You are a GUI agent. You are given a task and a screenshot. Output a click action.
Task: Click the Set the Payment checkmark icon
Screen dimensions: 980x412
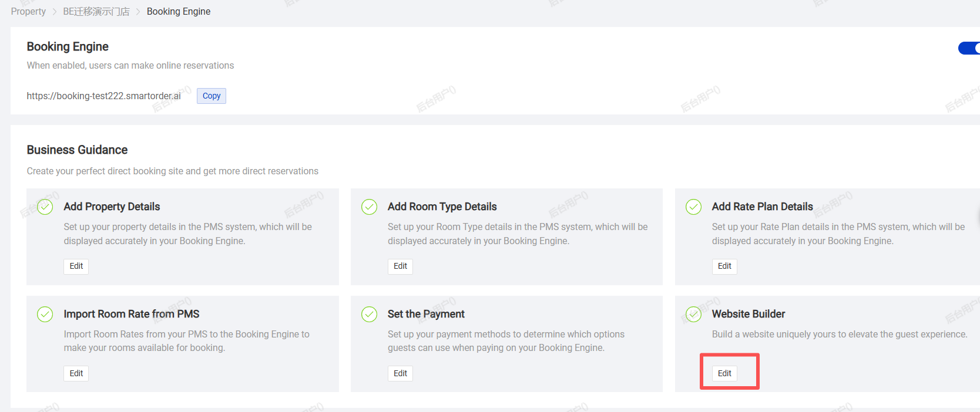pos(370,315)
